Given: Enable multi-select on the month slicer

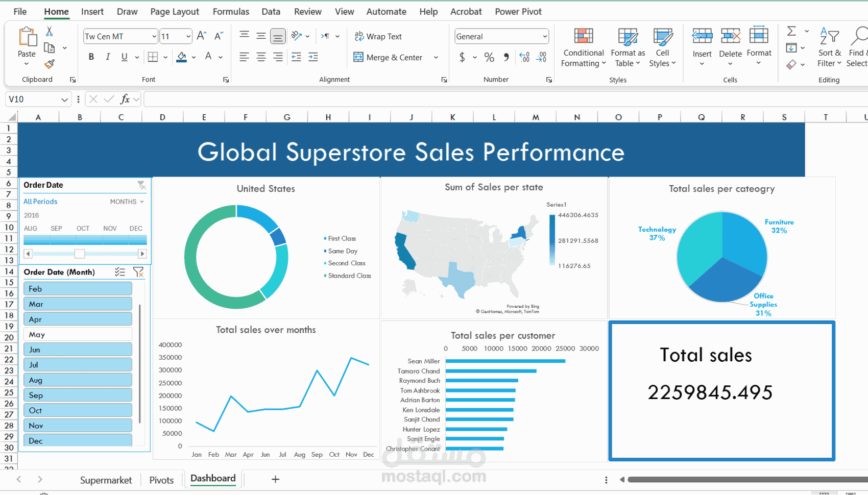Looking at the screenshot, I should pyautogui.click(x=120, y=272).
